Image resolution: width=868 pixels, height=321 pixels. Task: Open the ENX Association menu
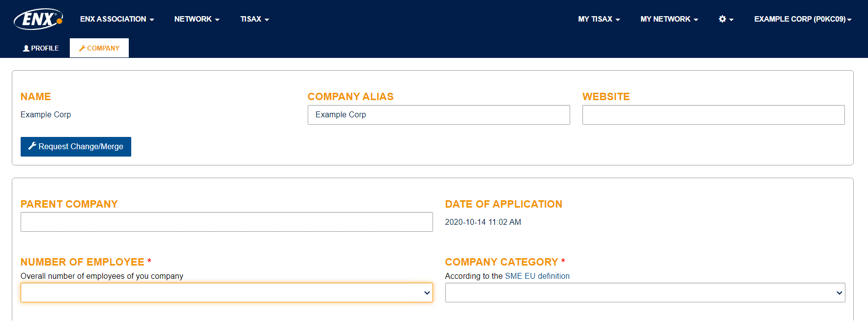point(117,19)
